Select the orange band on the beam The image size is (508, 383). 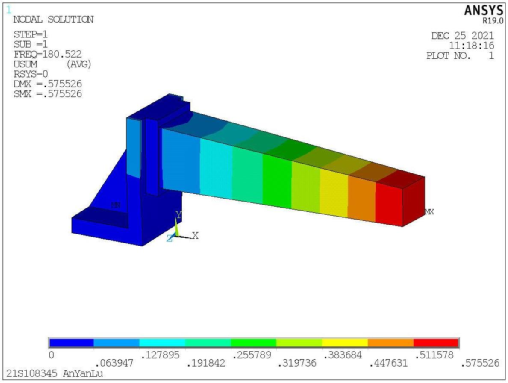(362, 198)
